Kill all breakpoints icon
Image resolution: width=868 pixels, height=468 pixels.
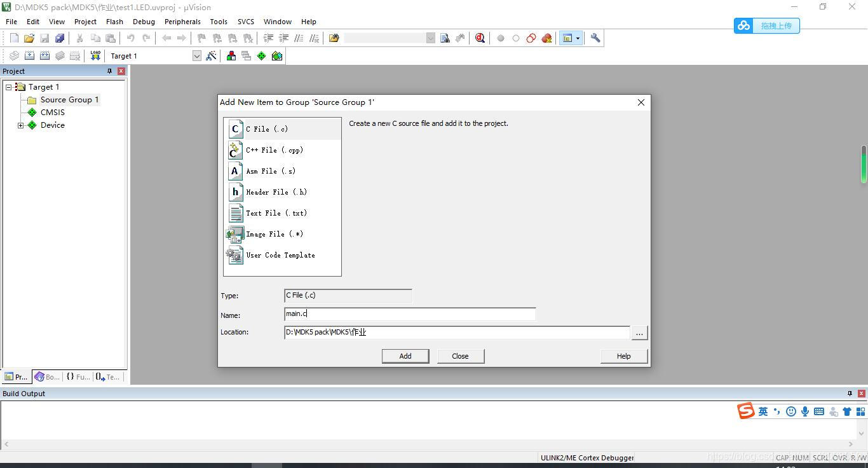tap(546, 38)
